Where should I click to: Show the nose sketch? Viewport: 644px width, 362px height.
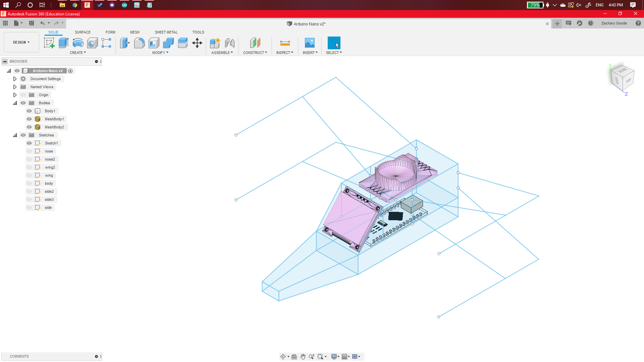[29, 151]
